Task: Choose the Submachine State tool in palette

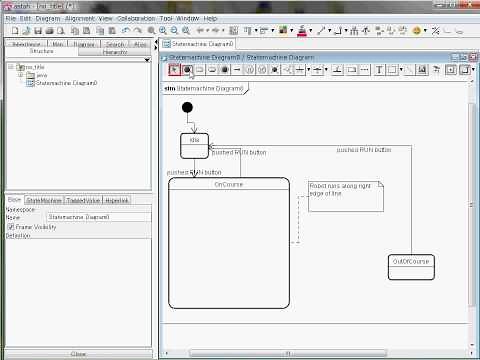Action: (212, 70)
